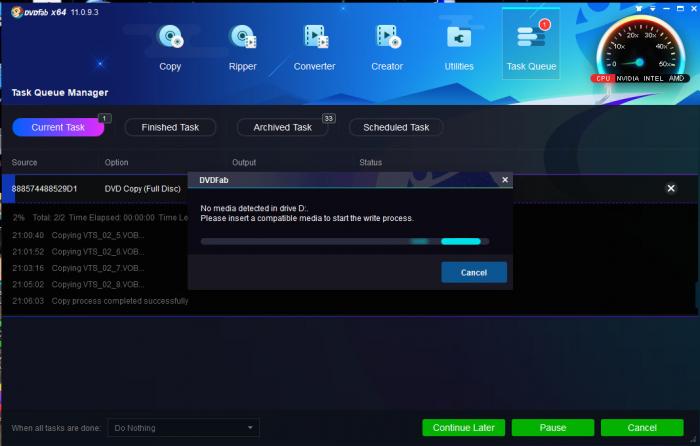The width and height of the screenshot is (700, 446).
Task: Click the green Pause button
Action: 553,428
